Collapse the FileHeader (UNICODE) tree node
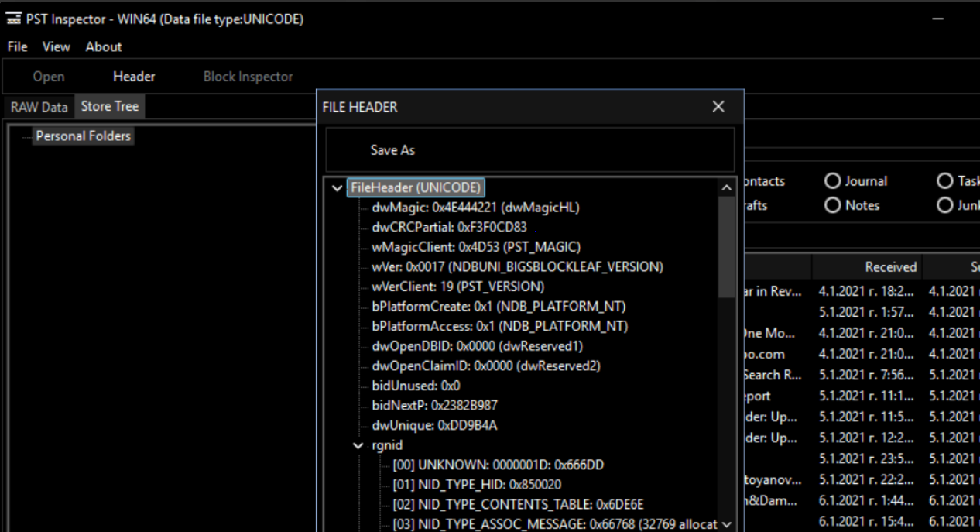 point(336,187)
